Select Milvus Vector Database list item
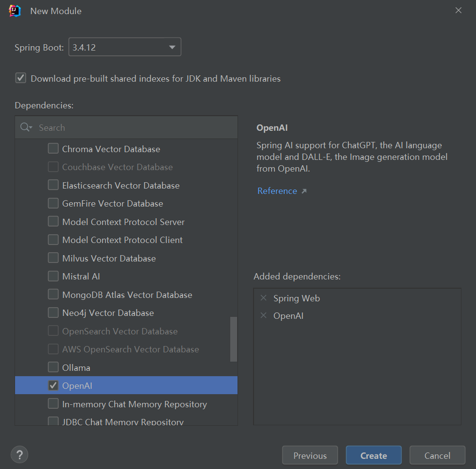476x469 pixels. pyautogui.click(x=109, y=258)
